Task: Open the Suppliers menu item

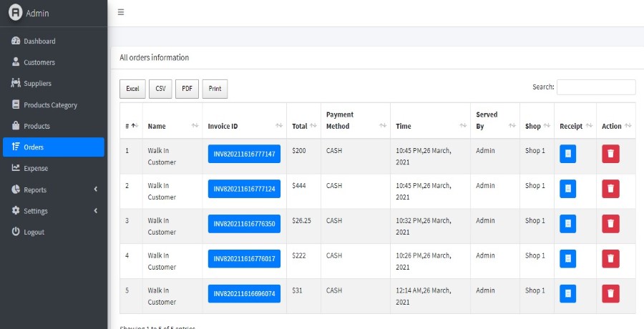Action: coord(54,83)
